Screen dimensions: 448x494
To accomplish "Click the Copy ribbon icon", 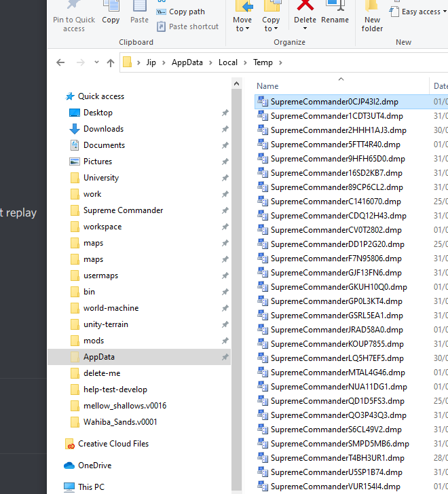I will [x=111, y=6].
